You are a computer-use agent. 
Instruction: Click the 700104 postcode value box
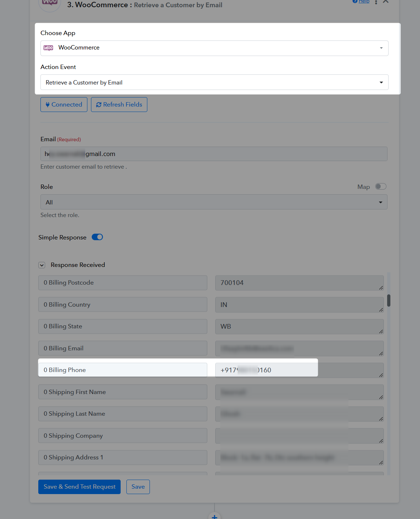(299, 283)
